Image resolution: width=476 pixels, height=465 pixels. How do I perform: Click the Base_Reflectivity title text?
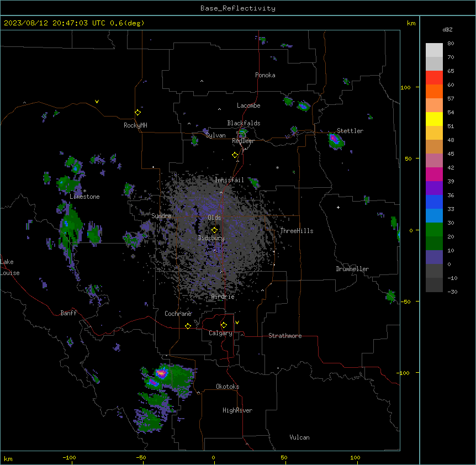point(238,8)
